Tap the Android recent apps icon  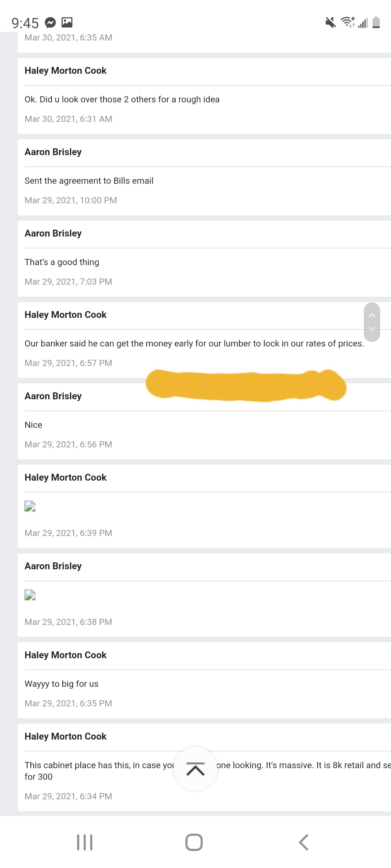click(85, 842)
